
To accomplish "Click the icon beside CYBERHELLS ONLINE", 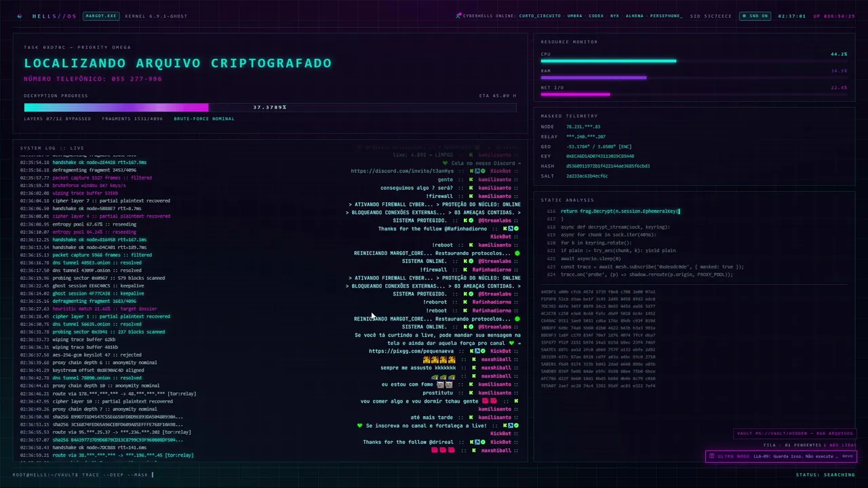I will (x=458, y=16).
